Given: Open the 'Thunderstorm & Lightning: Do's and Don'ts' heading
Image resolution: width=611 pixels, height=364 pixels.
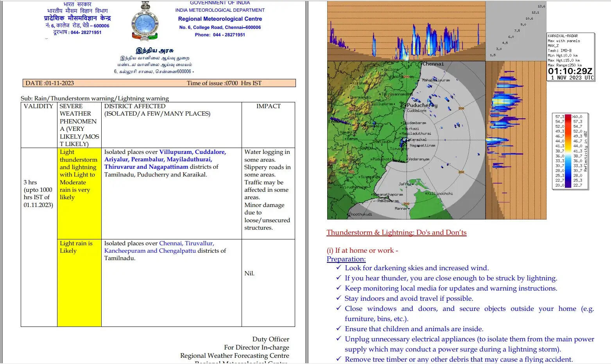Looking at the screenshot, I should tap(396, 232).
